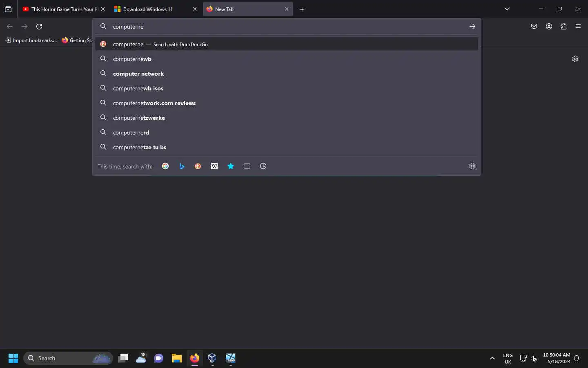This screenshot has height=368, width=588.
Task: Search this time with DuckDuckGo
Action: (x=198, y=166)
